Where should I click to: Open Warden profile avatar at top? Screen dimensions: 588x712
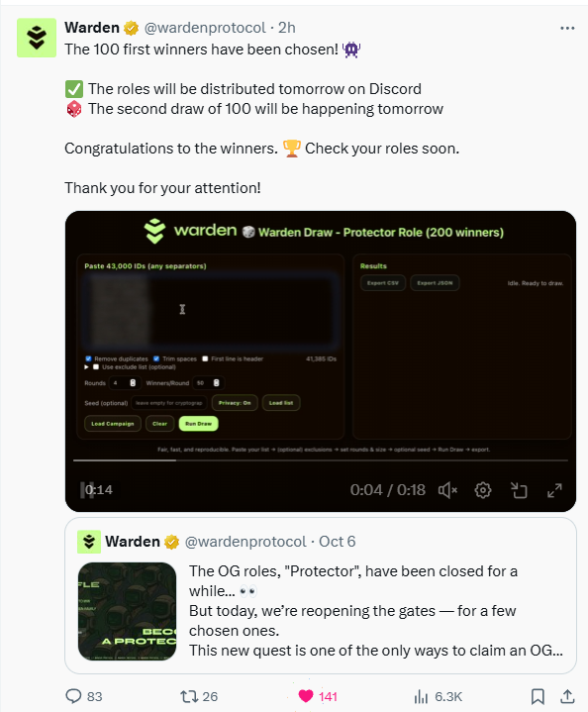37,38
